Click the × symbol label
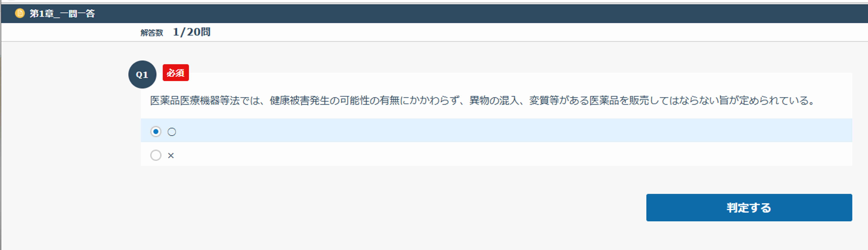 click(x=171, y=156)
